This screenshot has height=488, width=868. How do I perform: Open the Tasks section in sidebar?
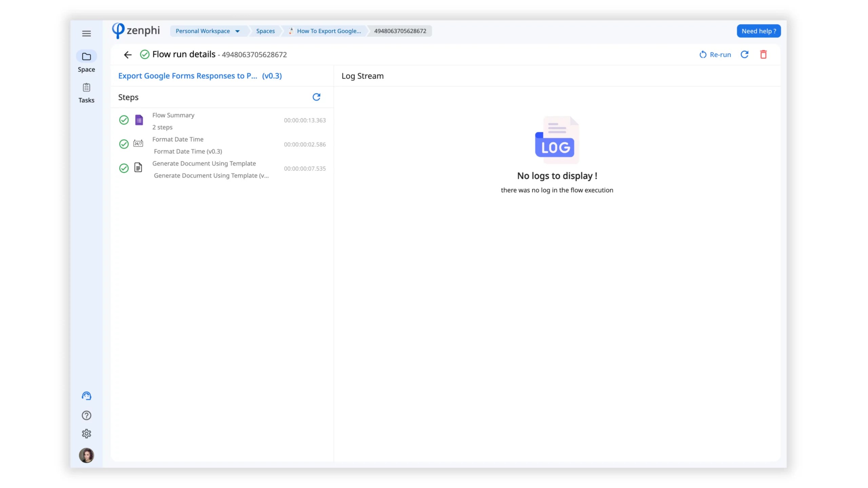[x=86, y=93]
